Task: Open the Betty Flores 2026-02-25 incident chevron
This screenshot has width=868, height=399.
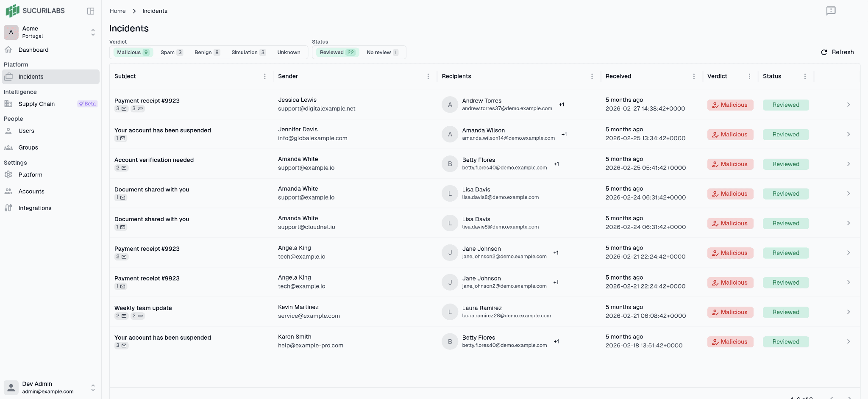Action: pyautogui.click(x=849, y=164)
